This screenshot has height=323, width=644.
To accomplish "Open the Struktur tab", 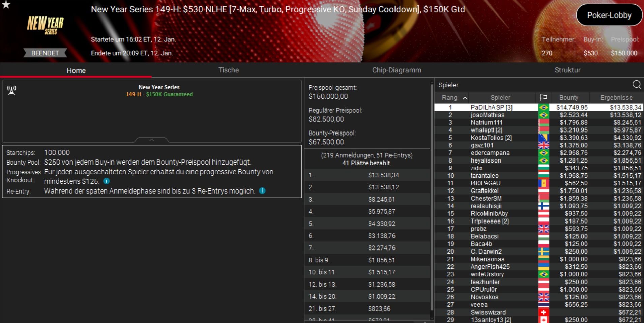I will pos(567,70).
